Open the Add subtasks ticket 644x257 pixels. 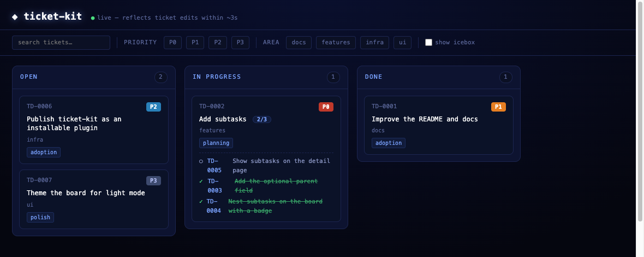point(223,119)
